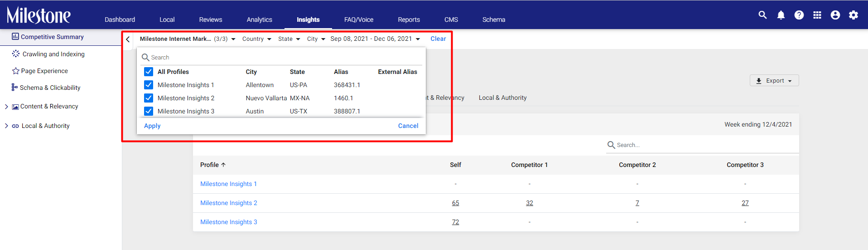
Task: Uncheck Milestone Insights 2 checkbox
Action: pos(149,98)
